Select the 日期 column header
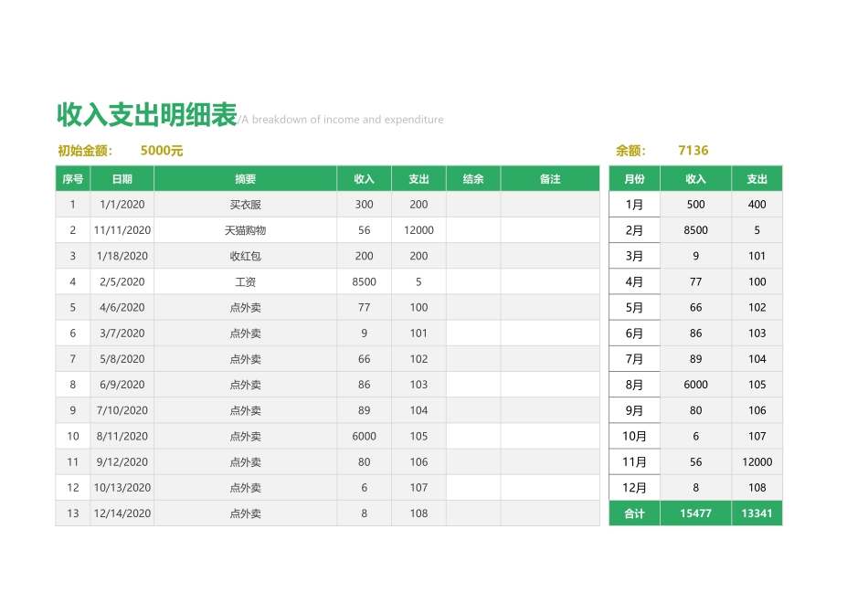Image resolution: width=868 pixels, height=614 pixels. [x=122, y=178]
